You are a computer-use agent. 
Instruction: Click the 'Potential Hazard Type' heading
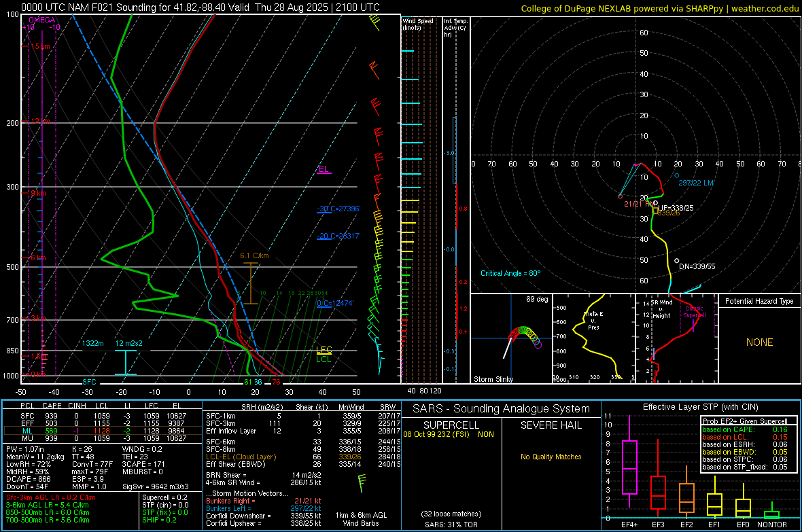(x=759, y=301)
